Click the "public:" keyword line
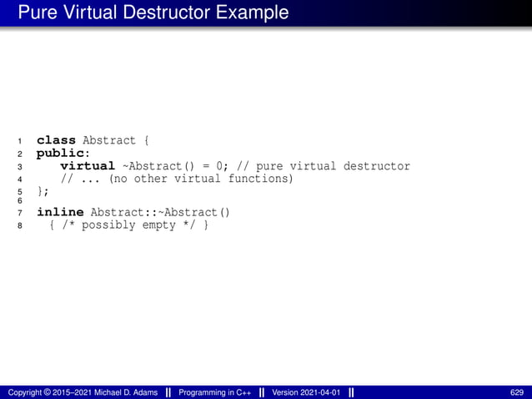The image size is (532, 399). 63,153
